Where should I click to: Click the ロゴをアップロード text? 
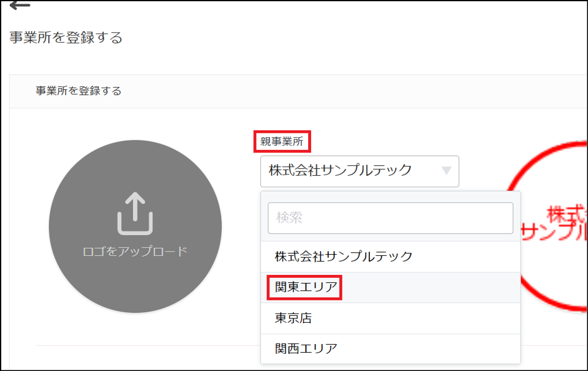(x=135, y=251)
